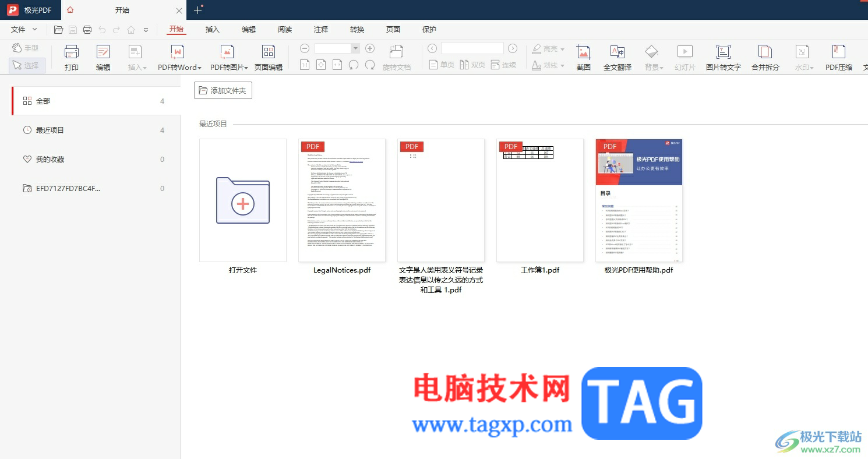Activate the 选择 selection tool
The image size is (868, 459).
[x=27, y=65]
